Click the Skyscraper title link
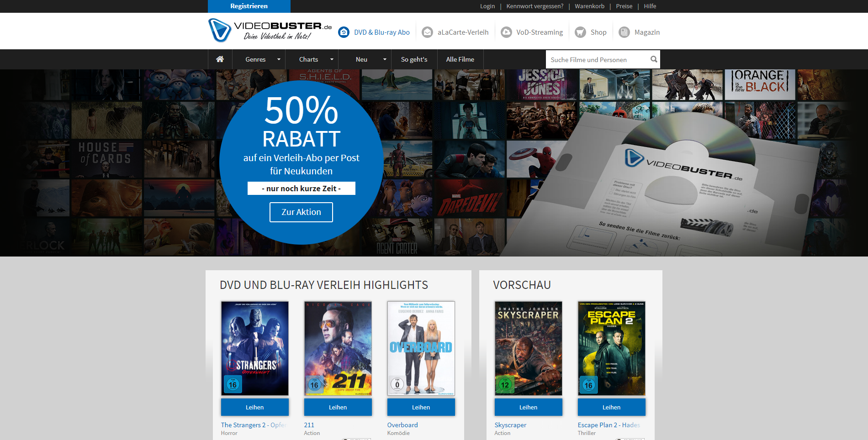The width and height of the screenshot is (868, 440). [x=510, y=425]
